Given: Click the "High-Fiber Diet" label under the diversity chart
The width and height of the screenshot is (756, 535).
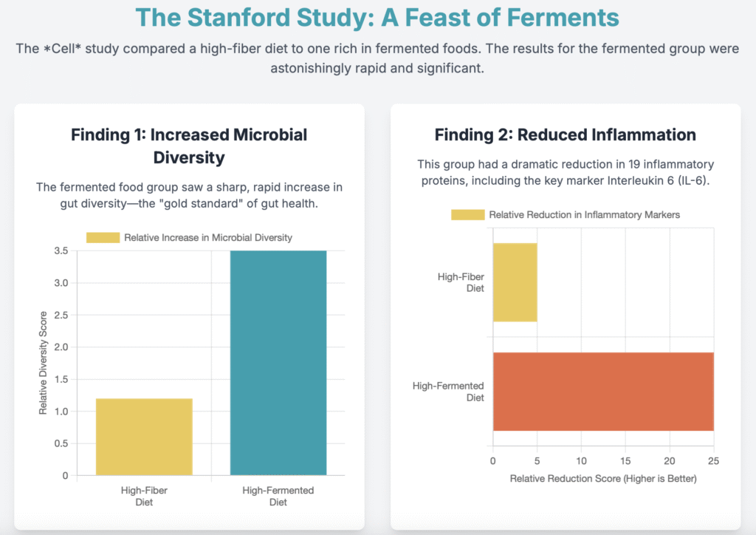Looking at the screenshot, I should 144,496.
